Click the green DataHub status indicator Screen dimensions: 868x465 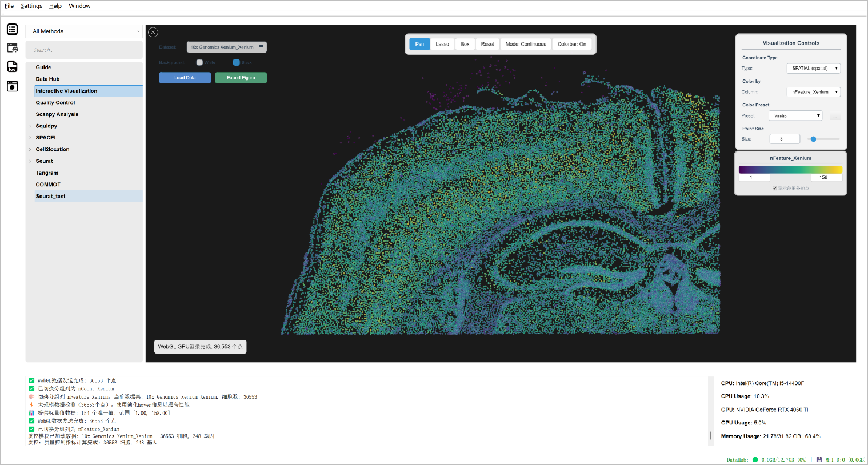[755, 459]
